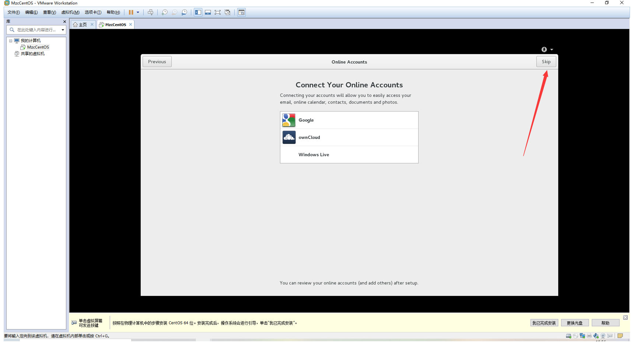Click the CD/DVD drive status icon
Viewport: 644px width, 349px height.
[575, 336]
